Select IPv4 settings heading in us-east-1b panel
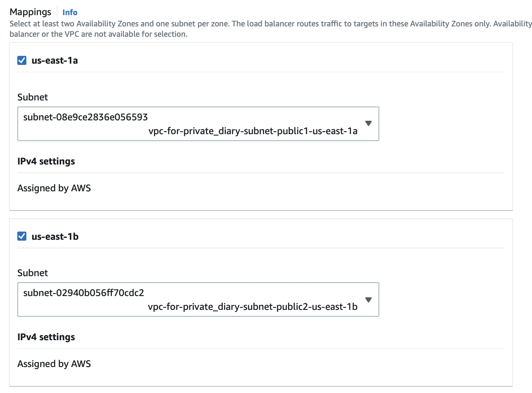532x393 pixels. [46, 337]
